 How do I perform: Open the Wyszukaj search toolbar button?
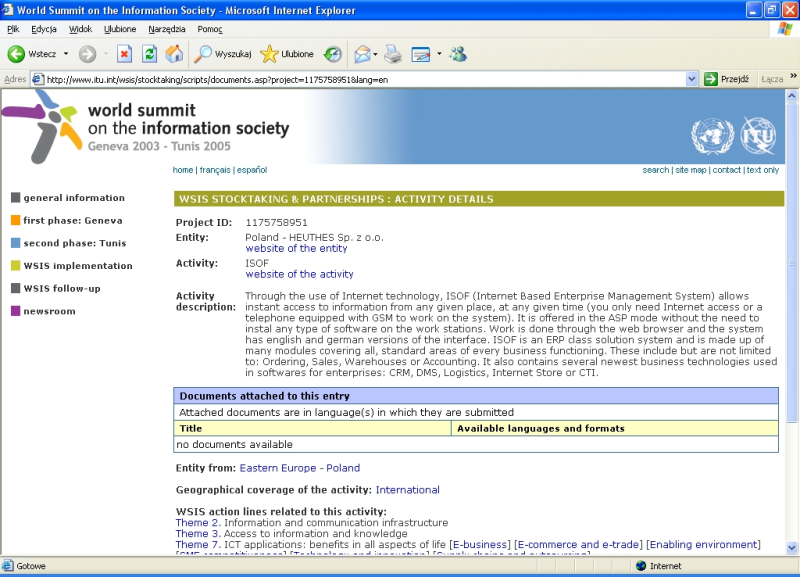click(x=223, y=54)
